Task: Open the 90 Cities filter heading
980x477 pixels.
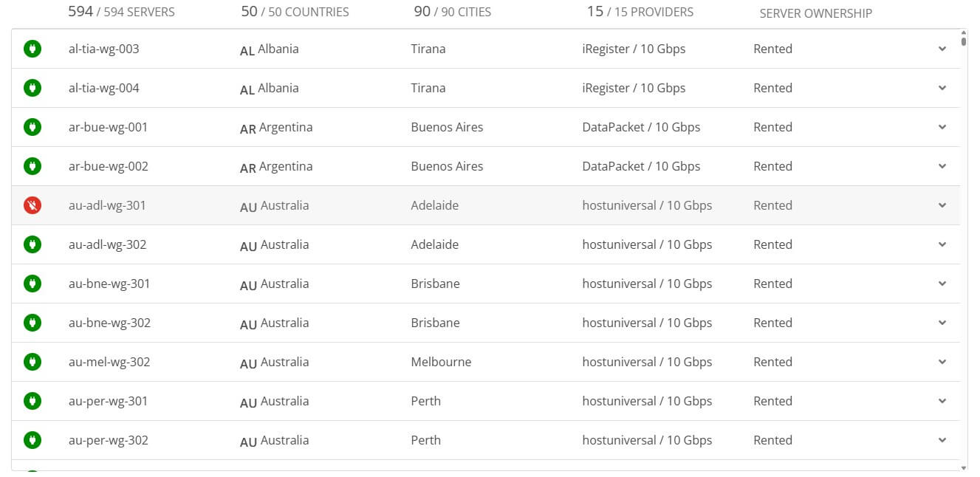Action: (x=453, y=12)
